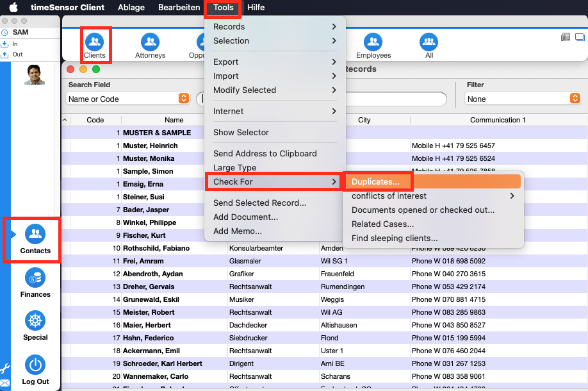Viewport: 588px width, 391px height.
Task: Choose Show Selector from Tools menu
Action: tap(275, 132)
